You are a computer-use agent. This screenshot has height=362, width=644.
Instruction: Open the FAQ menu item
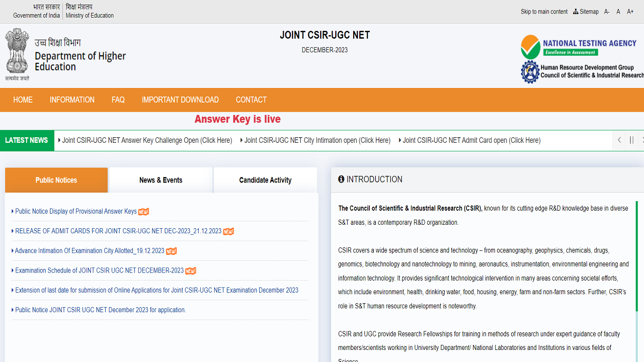[x=118, y=100]
